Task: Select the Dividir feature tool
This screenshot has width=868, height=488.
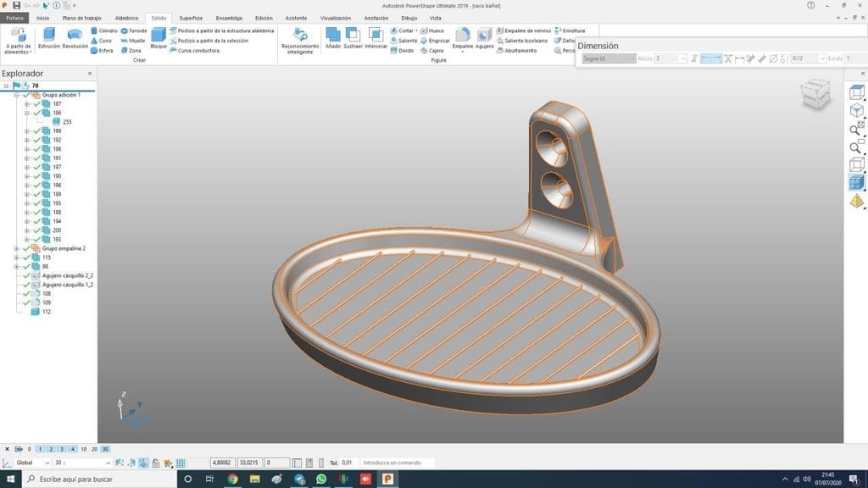Action: (x=403, y=50)
